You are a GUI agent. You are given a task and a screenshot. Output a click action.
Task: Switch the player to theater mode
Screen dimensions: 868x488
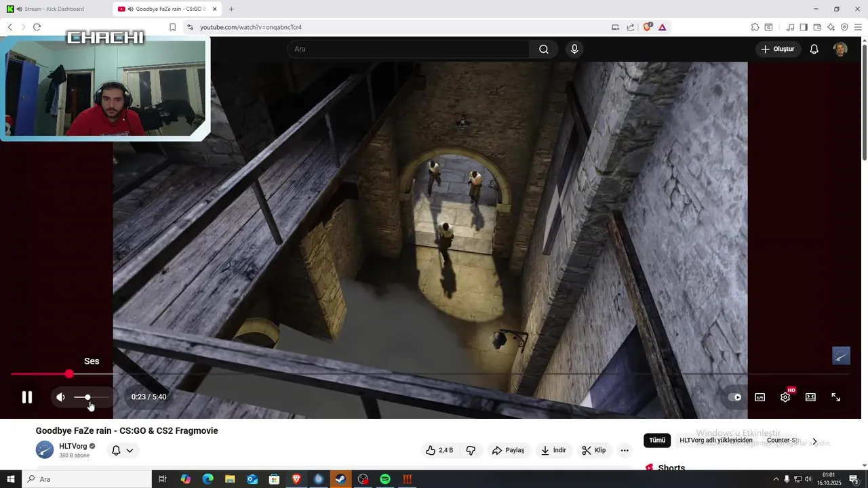click(x=810, y=397)
